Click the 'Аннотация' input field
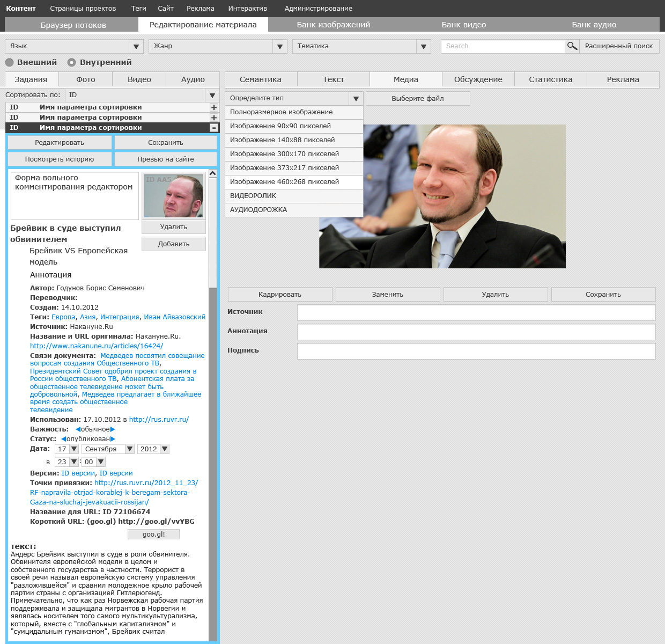Screen dimensions: 665x644 [x=476, y=332]
